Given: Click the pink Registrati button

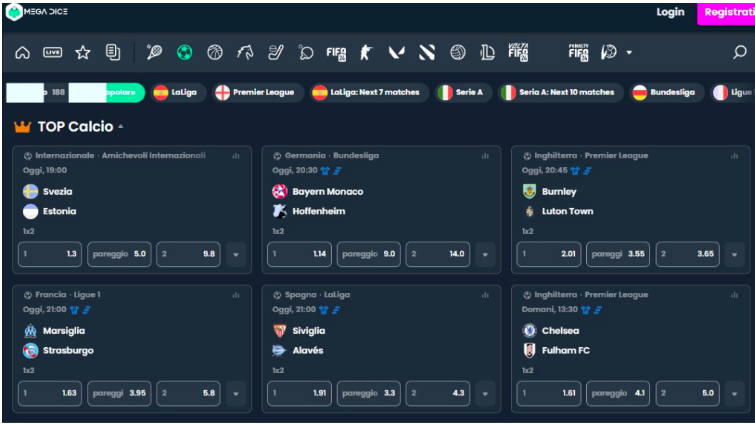Looking at the screenshot, I should (726, 13).
